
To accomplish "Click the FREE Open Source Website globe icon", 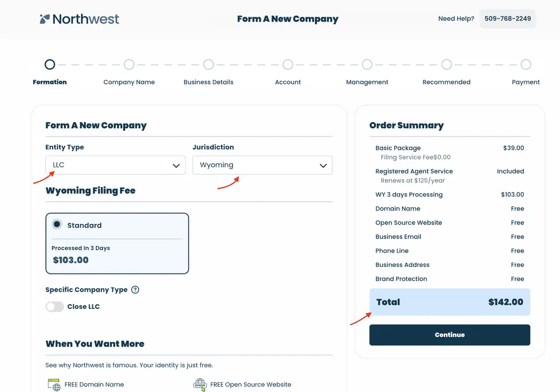I will (x=200, y=385).
